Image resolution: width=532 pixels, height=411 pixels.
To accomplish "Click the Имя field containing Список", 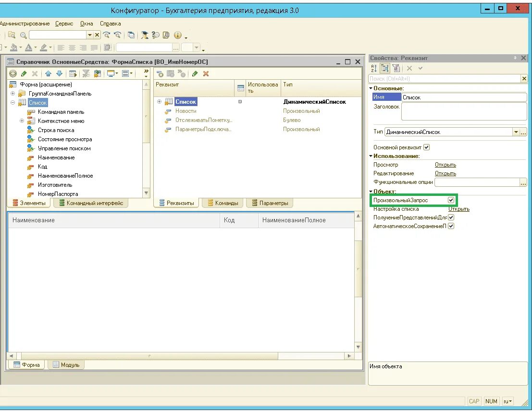I will click(464, 97).
